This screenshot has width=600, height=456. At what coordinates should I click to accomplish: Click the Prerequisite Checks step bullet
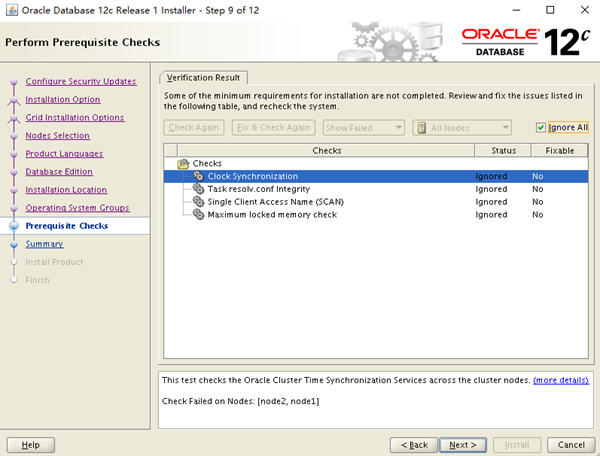pos(14,226)
